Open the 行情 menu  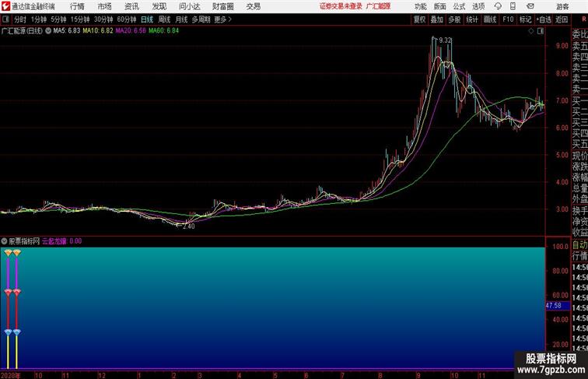pos(77,6)
